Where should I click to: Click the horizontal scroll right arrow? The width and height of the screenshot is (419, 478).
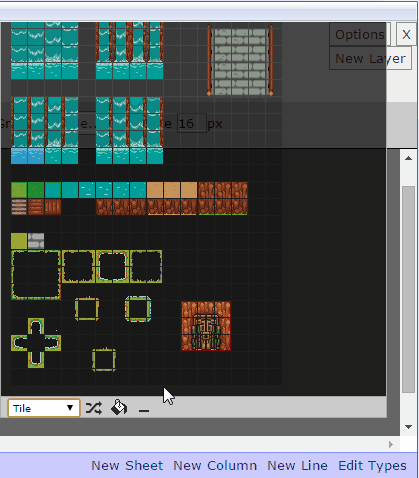pos(391,444)
